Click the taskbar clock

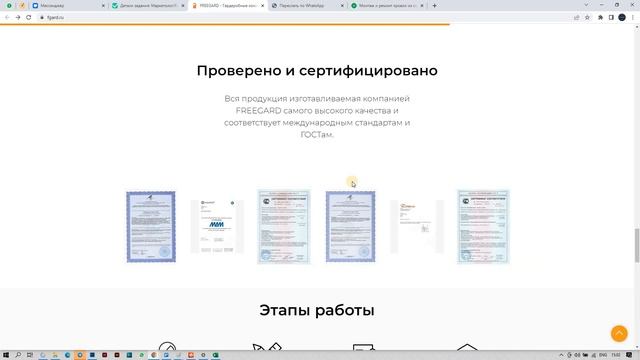click(x=616, y=355)
